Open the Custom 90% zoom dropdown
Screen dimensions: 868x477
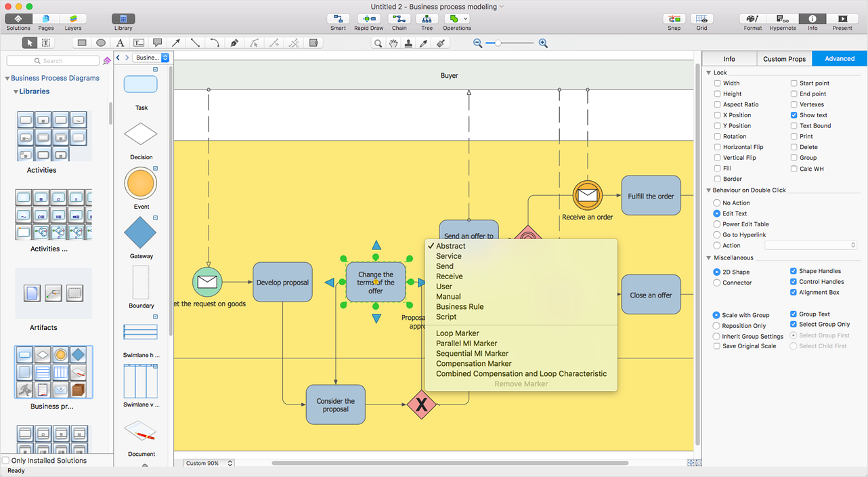click(x=209, y=463)
